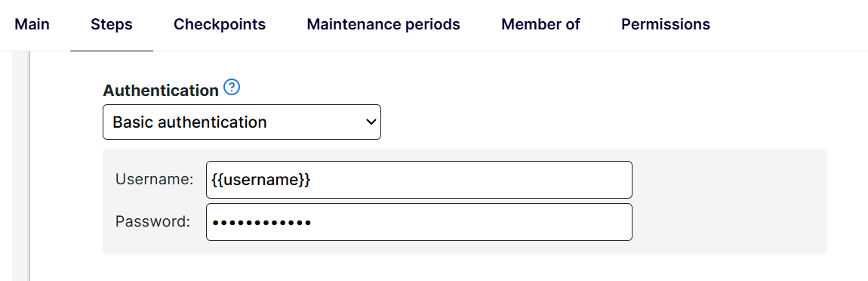Click the masked password dots
This screenshot has width=868, height=281.
click(262, 223)
